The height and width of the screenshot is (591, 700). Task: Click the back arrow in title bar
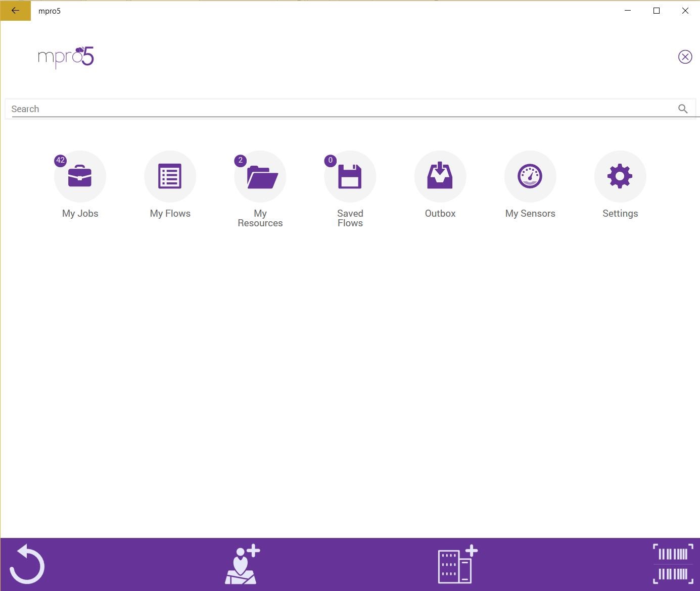tap(15, 11)
